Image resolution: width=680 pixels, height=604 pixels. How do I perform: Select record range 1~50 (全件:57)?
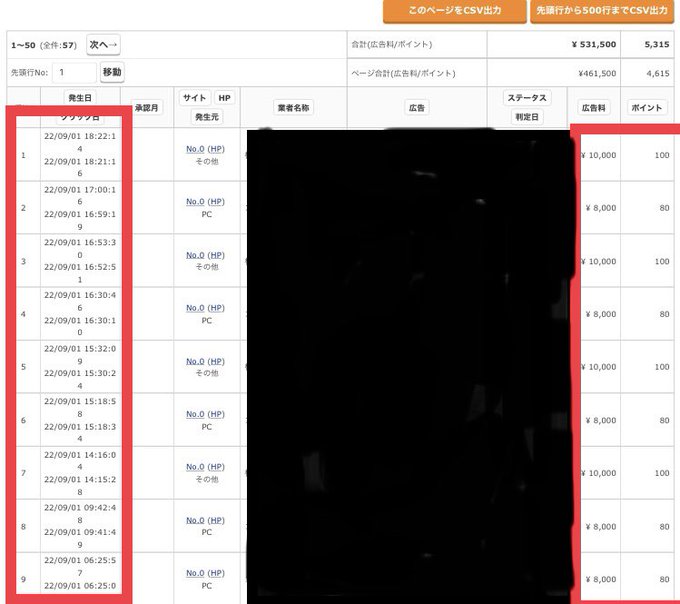pyautogui.click(x=44, y=45)
